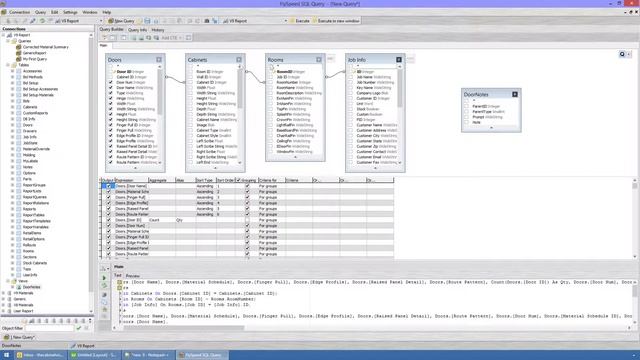This screenshot has height=360, width=640.
Task: Select DoorNotes view in tree
Action: click(31, 287)
